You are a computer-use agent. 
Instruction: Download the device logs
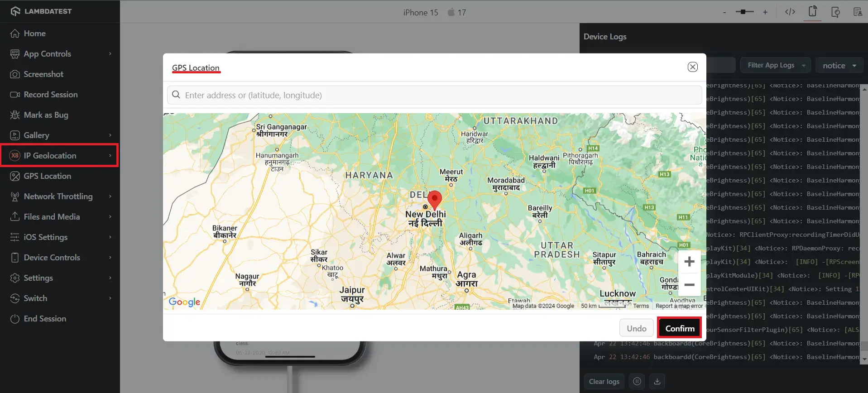(657, 381)
